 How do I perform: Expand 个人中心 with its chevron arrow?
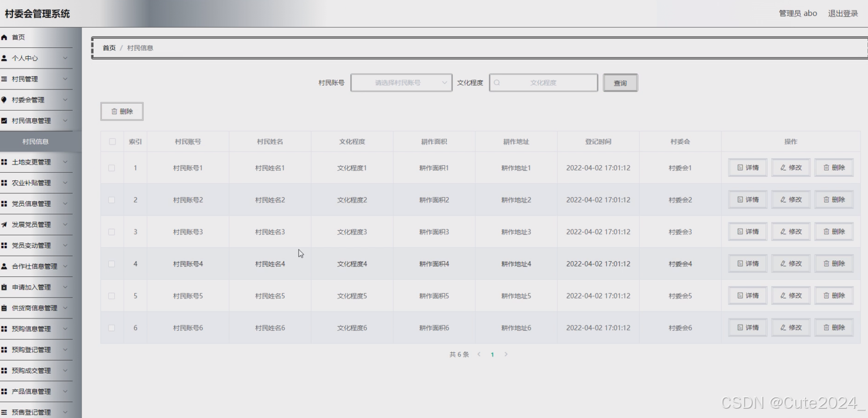pyautogui.click(x=65, y=59)
